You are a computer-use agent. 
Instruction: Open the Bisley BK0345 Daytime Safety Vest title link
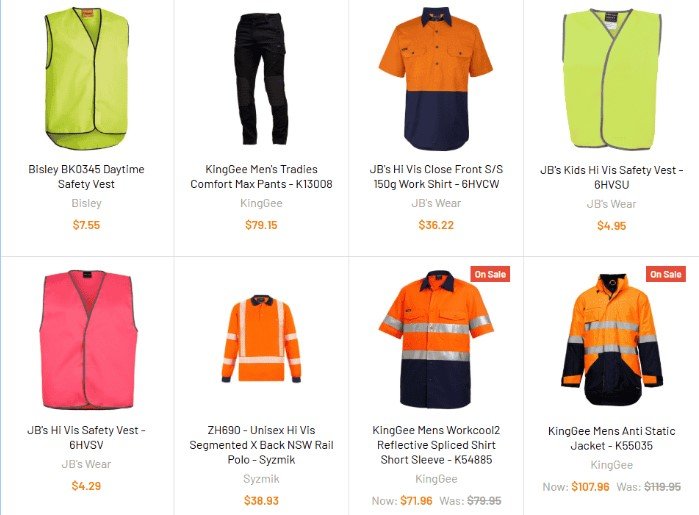coord(86,177)
